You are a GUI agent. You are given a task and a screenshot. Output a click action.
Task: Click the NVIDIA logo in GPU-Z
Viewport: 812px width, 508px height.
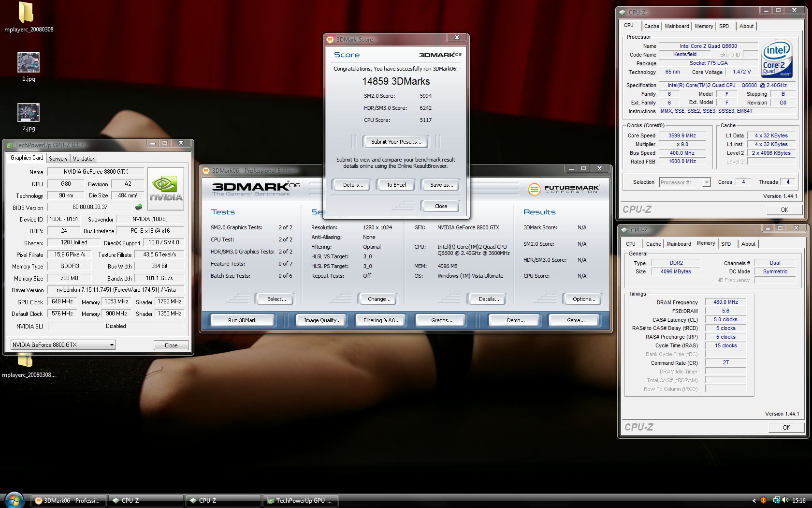pyautogui.click(x=166, y=189)
